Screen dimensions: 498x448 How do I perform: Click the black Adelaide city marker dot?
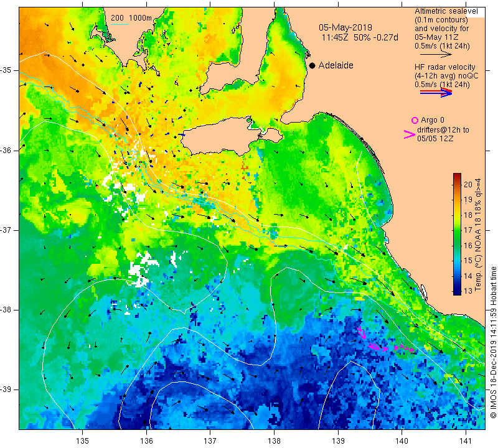click(312, 65)
